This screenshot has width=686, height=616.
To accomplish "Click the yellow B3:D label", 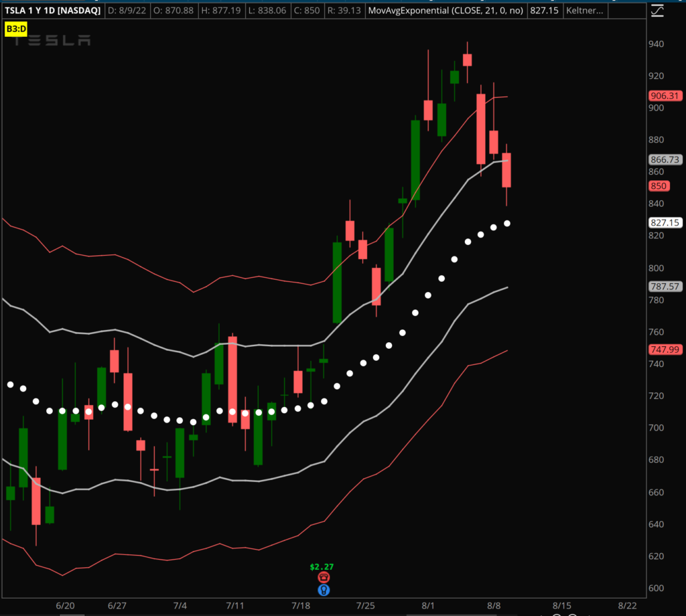I will (16, 29).
